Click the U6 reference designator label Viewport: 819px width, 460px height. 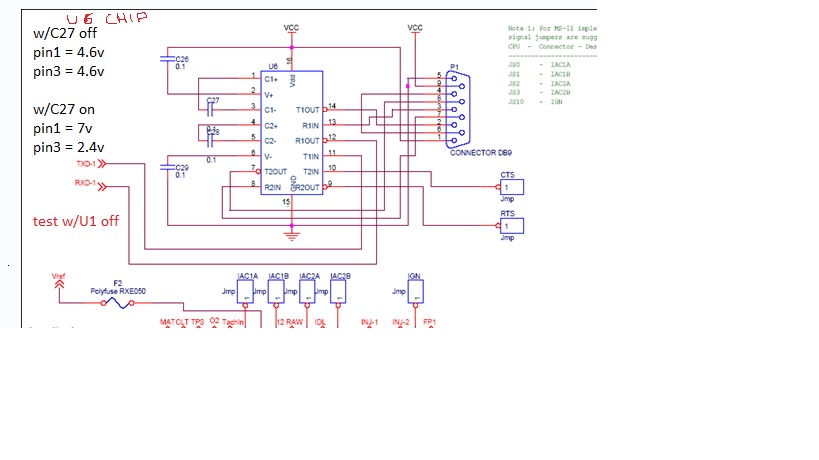pos(273,66)
